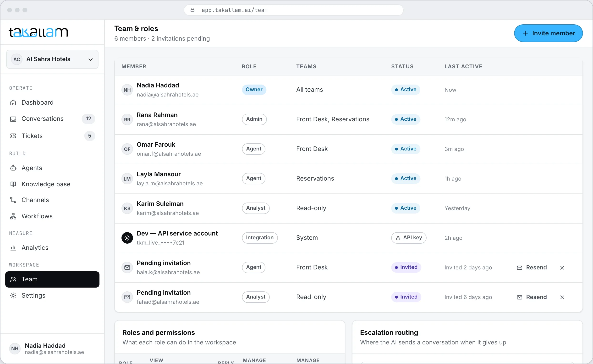This screenshot has width=593, height=364.
Task: Click the KS avatar for Karim Suleiman
Action: point(127,209)
